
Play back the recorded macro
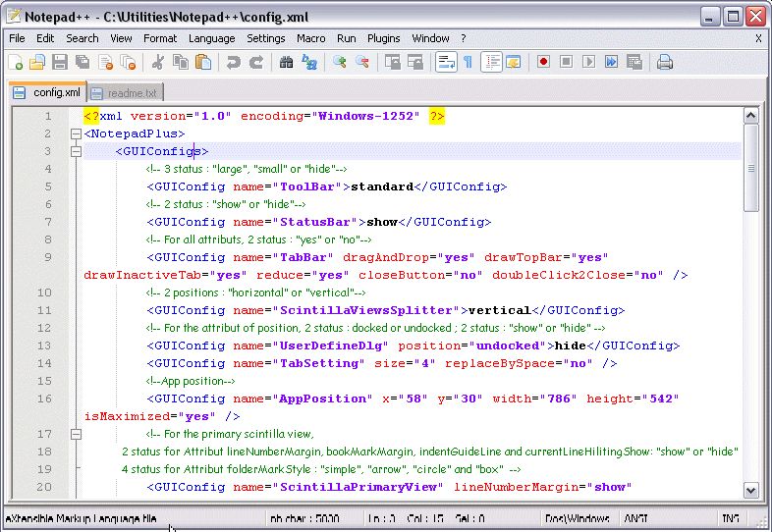tap(589, 62)
